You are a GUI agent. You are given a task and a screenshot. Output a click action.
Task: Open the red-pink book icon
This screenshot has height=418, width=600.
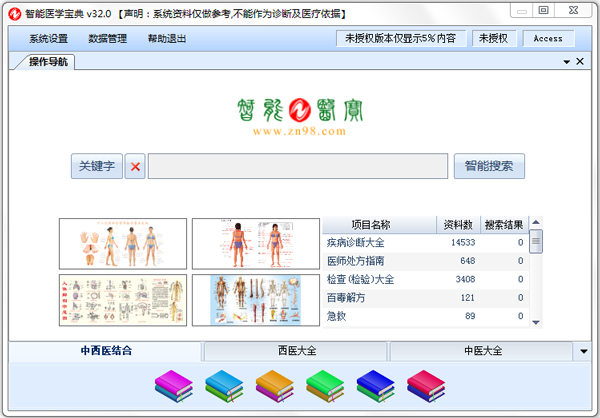pos(425,385)
